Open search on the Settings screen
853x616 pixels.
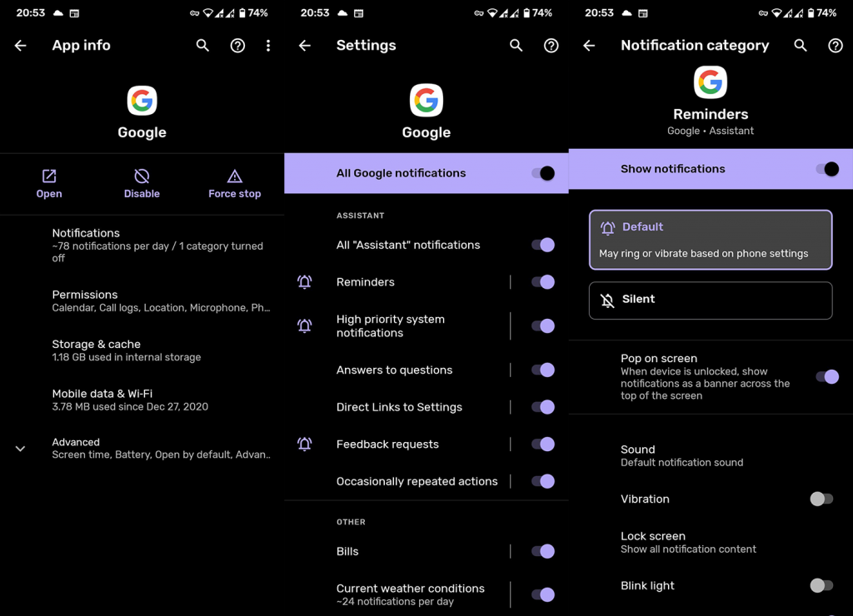point(516,46)
